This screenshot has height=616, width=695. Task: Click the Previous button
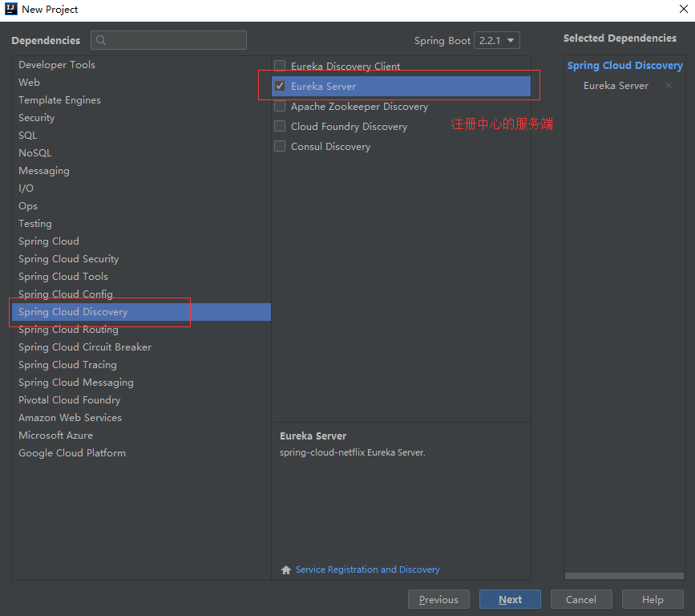438,600
